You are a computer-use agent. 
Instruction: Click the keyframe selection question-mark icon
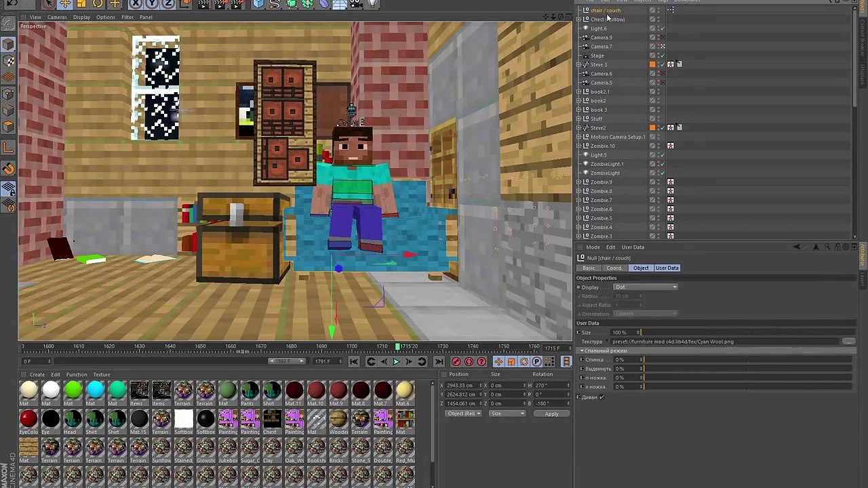point(481,362)
